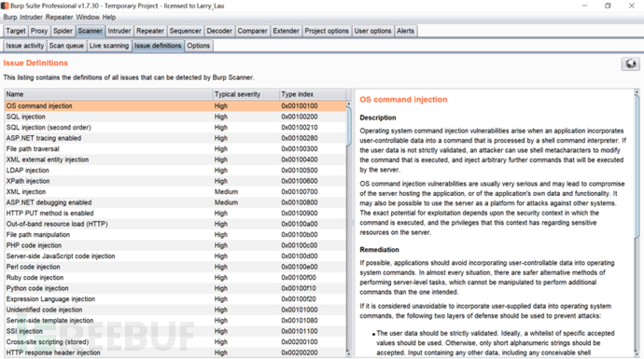Go to the Repeater tab
Screen dimensions: 644x359
150,31
